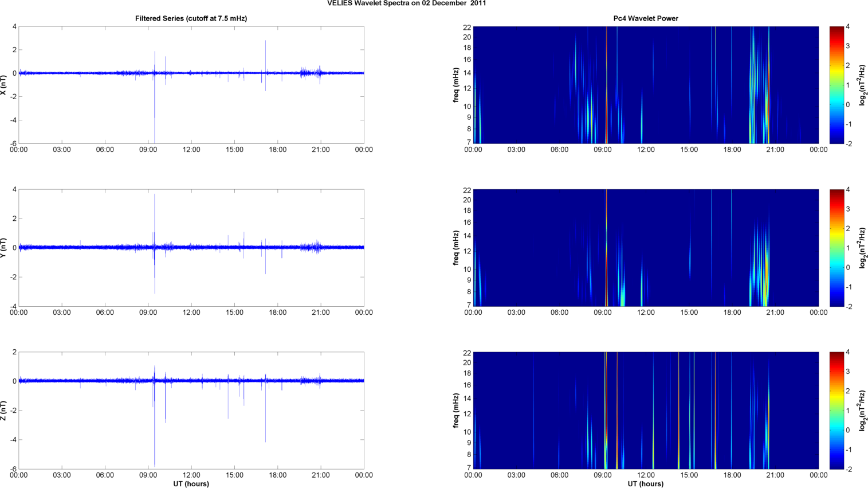Click the 'X (nT)' axis label

coord(4,85)
